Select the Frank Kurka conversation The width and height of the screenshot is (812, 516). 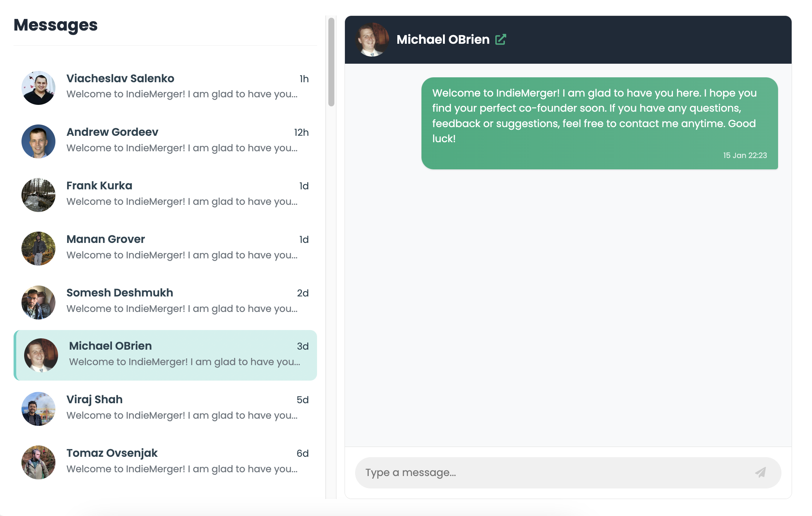[166, 193]
